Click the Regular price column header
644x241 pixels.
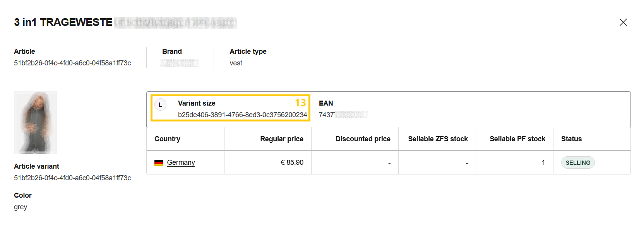(x=281, y=139)
